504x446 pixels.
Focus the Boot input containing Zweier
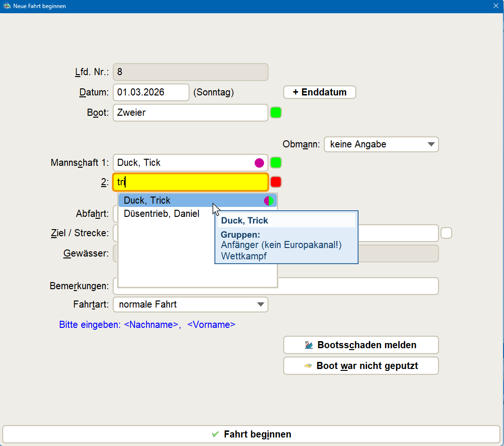point(190,113)
